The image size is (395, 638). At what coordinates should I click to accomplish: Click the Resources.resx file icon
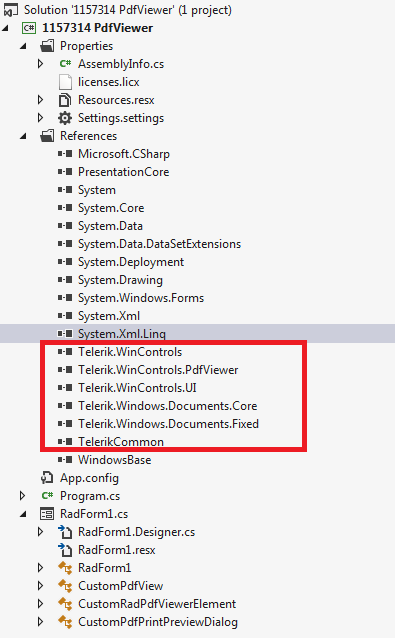65,100
